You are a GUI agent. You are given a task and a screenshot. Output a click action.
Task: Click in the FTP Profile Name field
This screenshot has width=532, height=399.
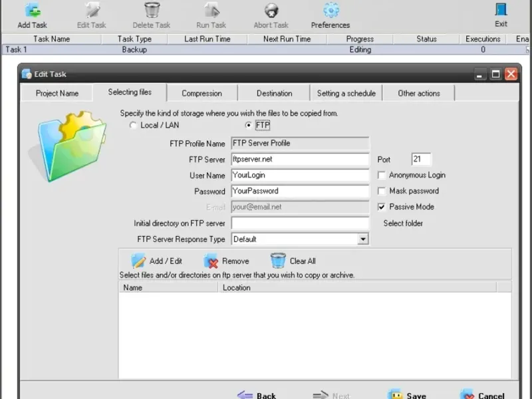click(x=300, y=143)
